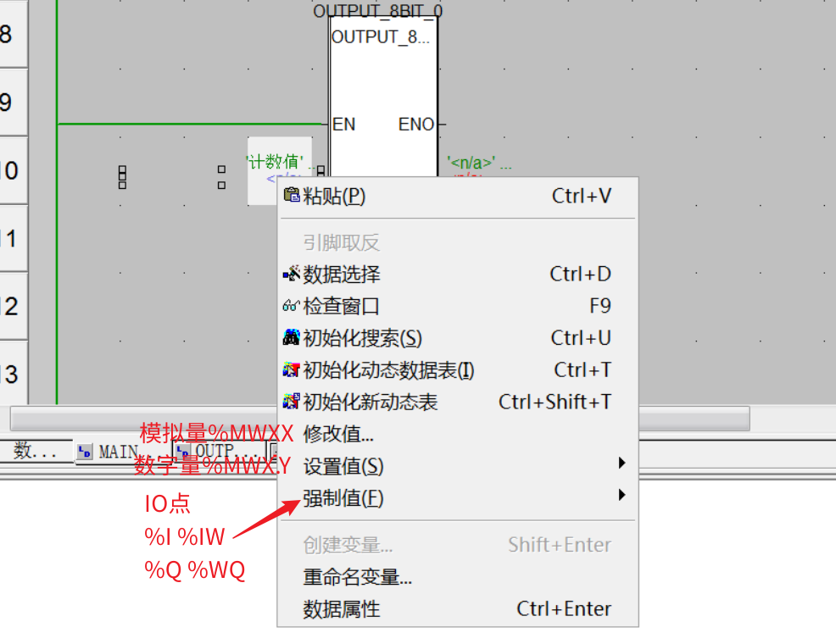
Task: Select the OUTPUT_8BIT_0 function block
Action: click(383, 96)
